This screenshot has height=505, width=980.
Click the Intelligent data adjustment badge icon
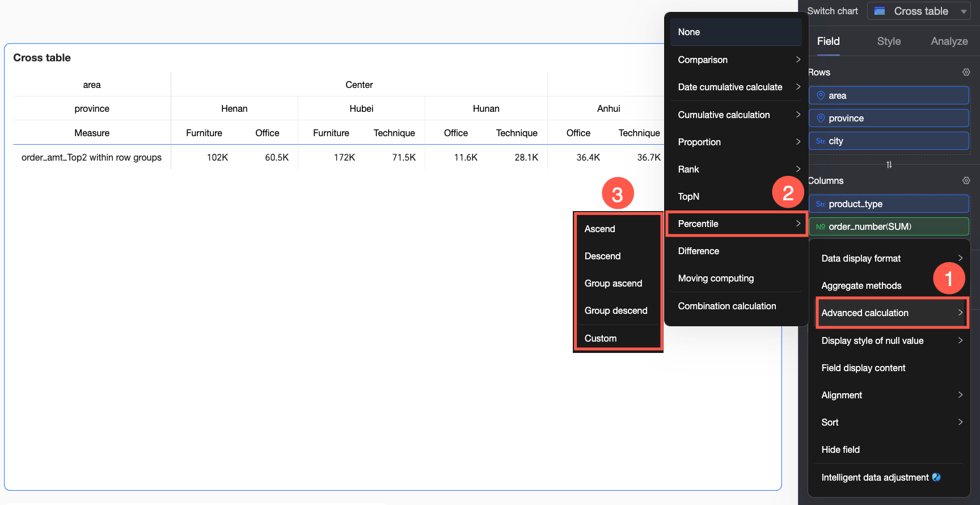tap(936, 477)
